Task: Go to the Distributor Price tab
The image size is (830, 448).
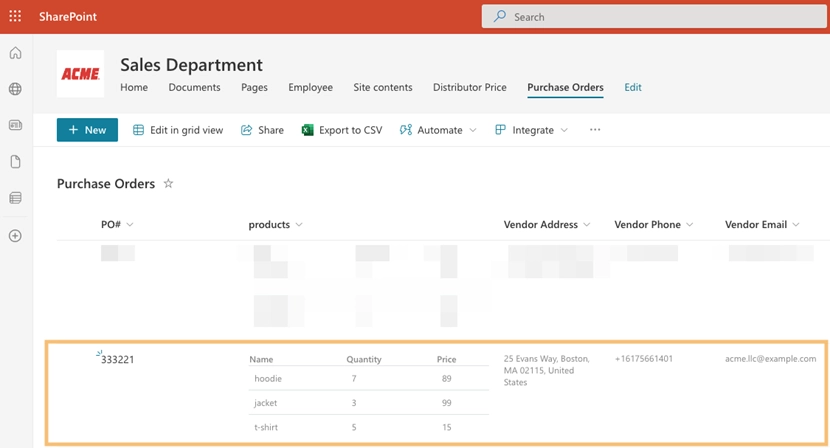Action: pos(469,88)
